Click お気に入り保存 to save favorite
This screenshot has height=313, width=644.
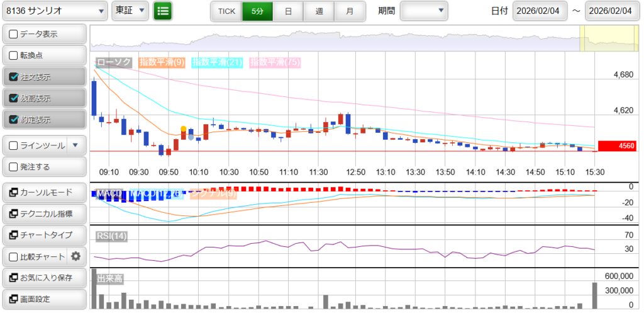(x=44, y=278)
